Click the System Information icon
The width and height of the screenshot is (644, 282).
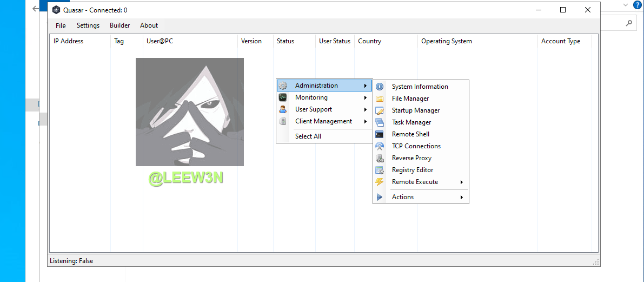tap(380, 87)
